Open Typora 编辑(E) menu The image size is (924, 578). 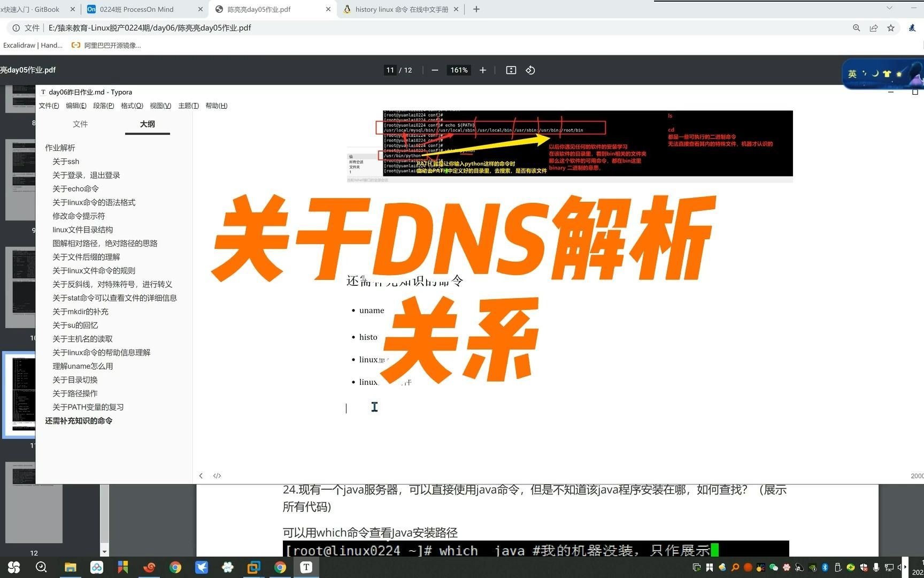[x=76, y=106]
